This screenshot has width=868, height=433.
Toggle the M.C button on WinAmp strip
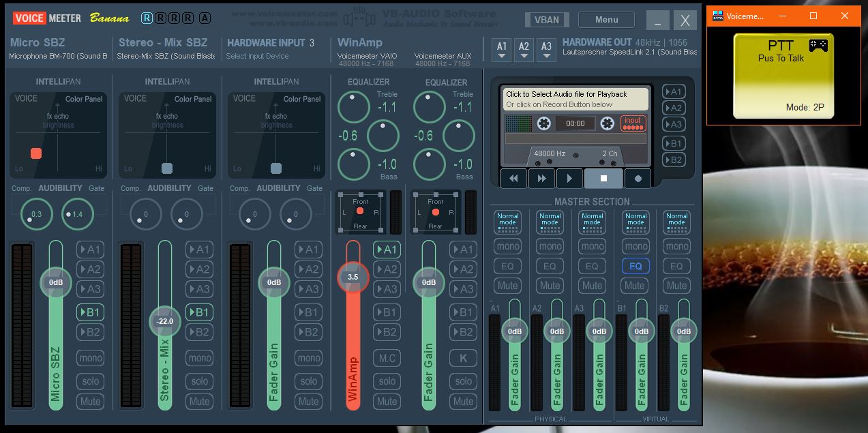point(387,358)
